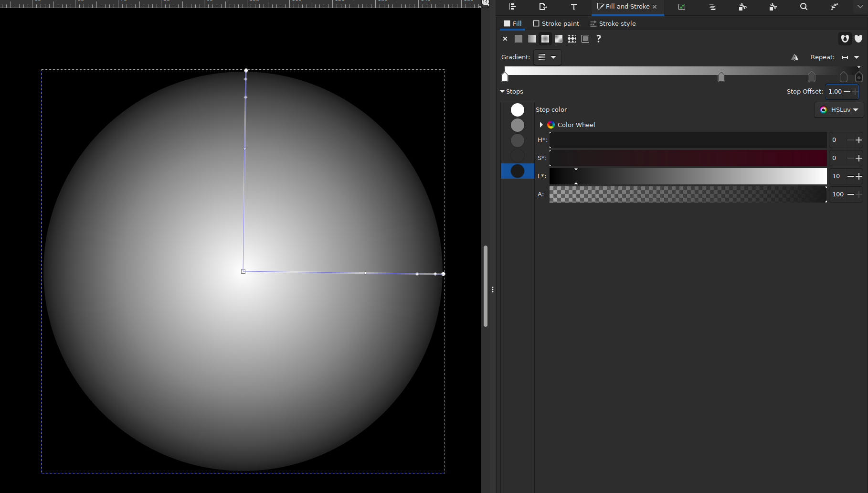Switch to the Stroke paint tab
The height and width of the screenshot is (493, 868).
point(556,23)
